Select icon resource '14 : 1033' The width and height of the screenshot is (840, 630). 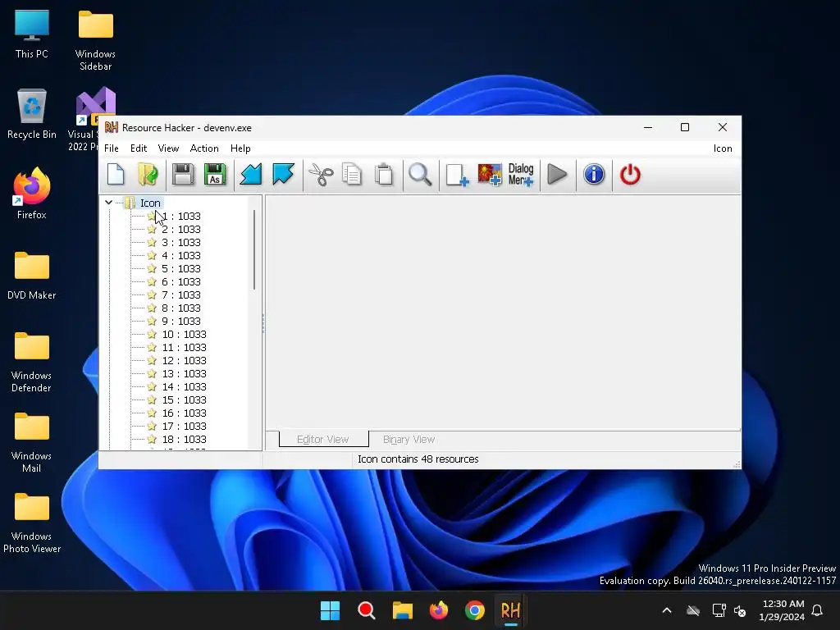(x=185, y=387)
